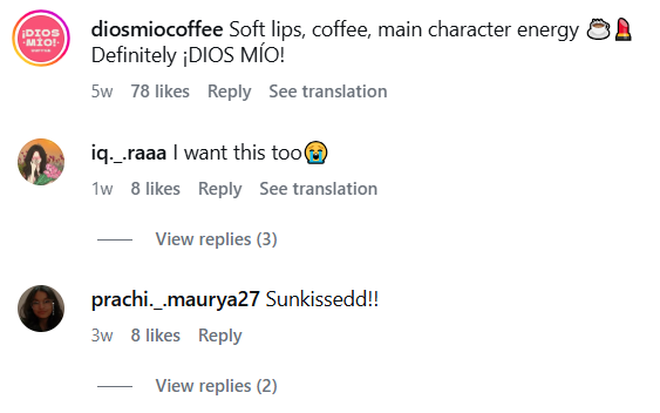
Task: Reply to diosmiocoffee's comment
Action: click(229, 91)
